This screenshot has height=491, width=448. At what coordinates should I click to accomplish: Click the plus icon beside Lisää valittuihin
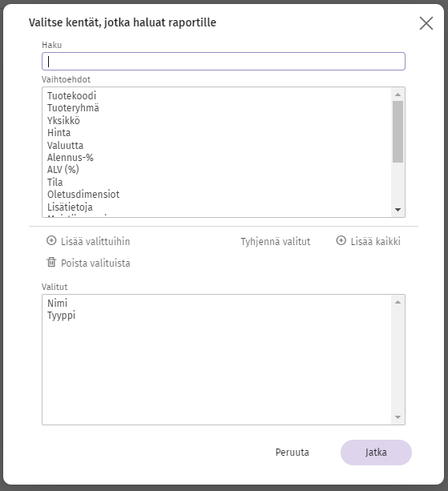pos(51,240)
